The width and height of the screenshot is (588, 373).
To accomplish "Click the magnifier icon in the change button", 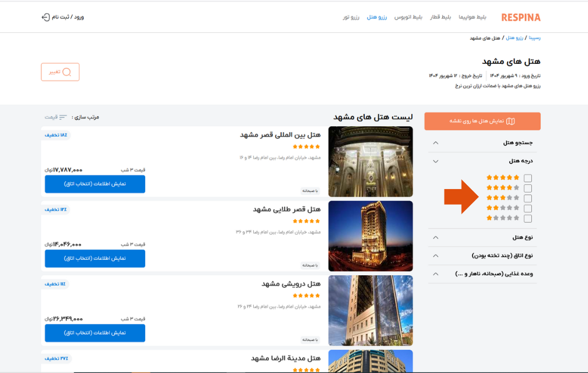I will tap(67, 72).
